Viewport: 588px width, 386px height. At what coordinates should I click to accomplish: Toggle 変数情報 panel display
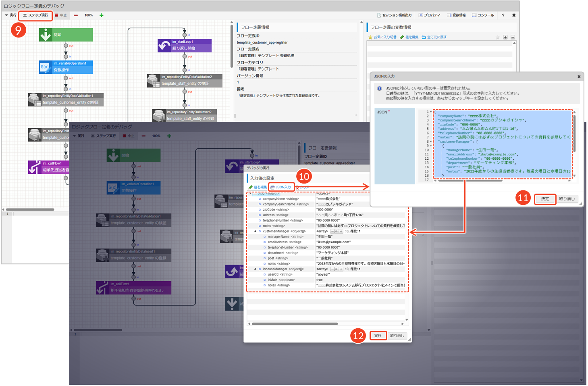(x=456, y=15)
